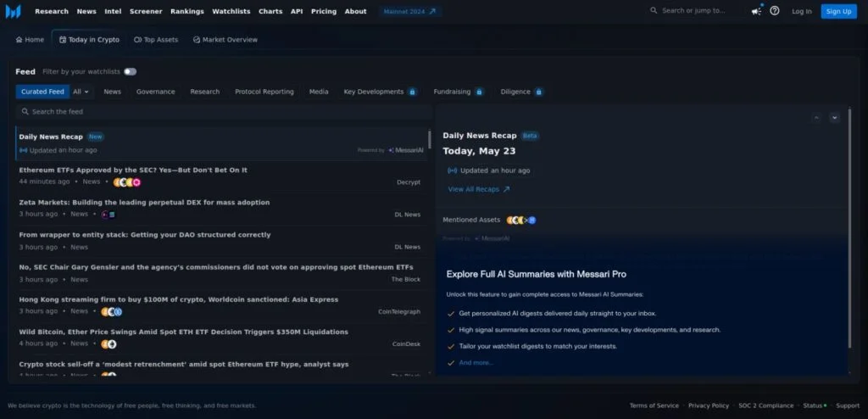This screenshot has width=868, height=419.
Task: Select the Curated Feed tab
Action: pyautogui.click(x=42, y=92)
